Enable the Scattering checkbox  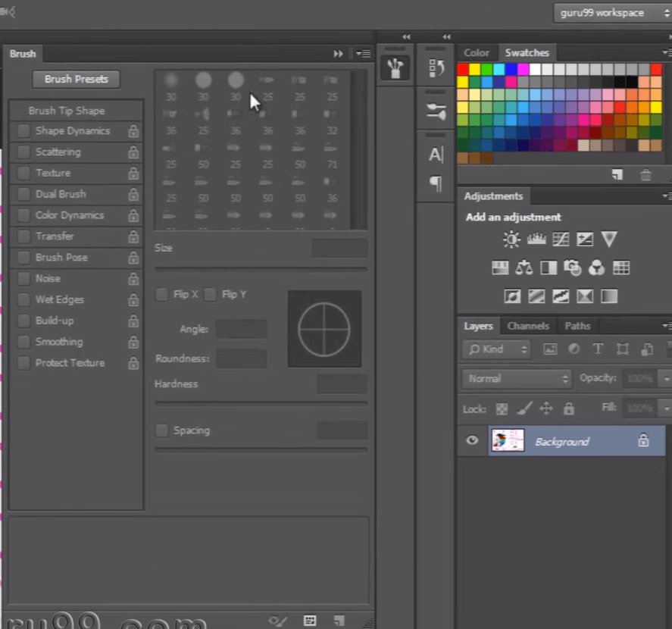tap(24, 152)
